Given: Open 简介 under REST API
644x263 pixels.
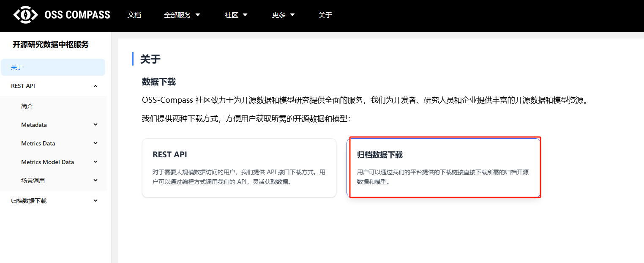Looking at the screenshot, I should tap(27, 106).
